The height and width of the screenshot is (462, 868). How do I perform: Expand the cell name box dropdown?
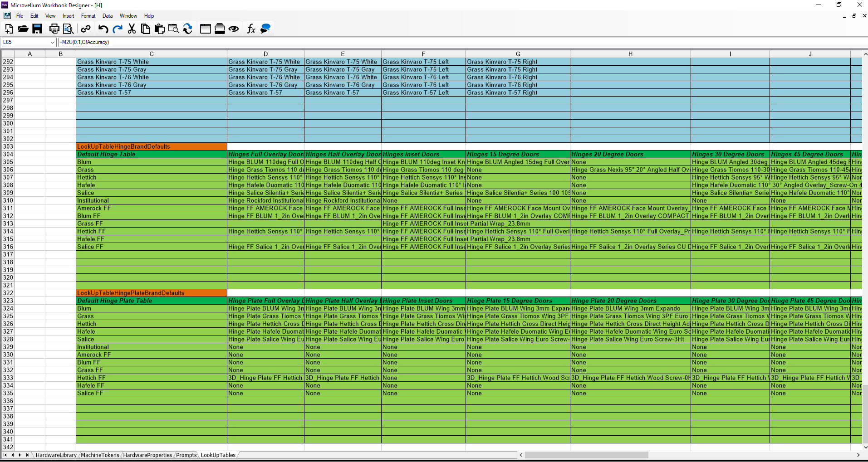(53, 42)
